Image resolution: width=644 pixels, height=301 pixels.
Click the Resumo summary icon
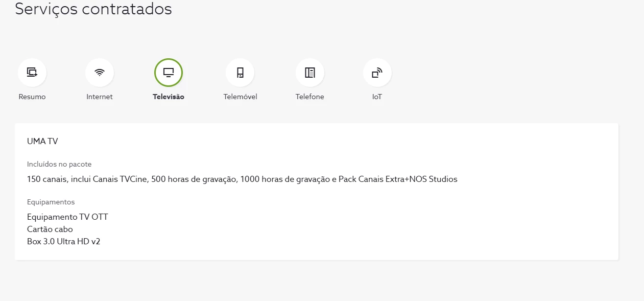click(x=32, y=73)
